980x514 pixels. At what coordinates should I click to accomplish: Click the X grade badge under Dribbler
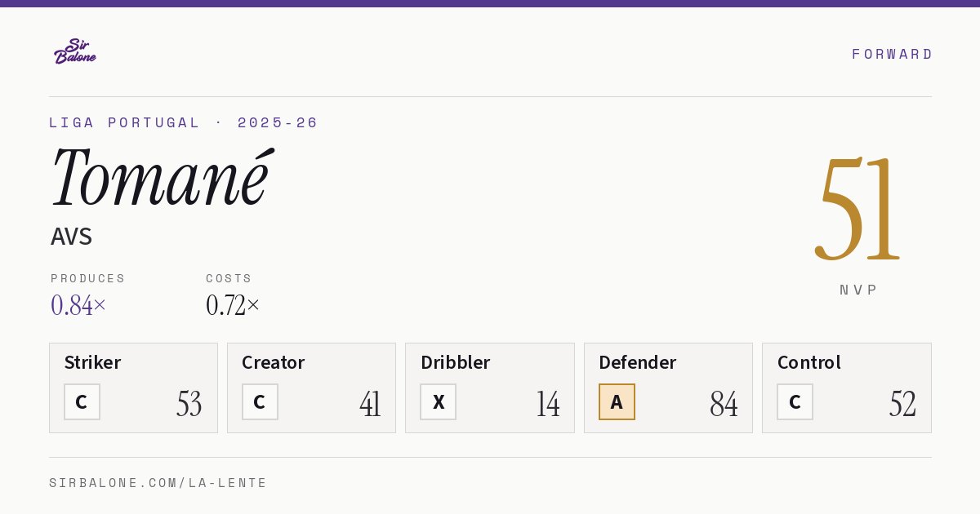[438, 401]
